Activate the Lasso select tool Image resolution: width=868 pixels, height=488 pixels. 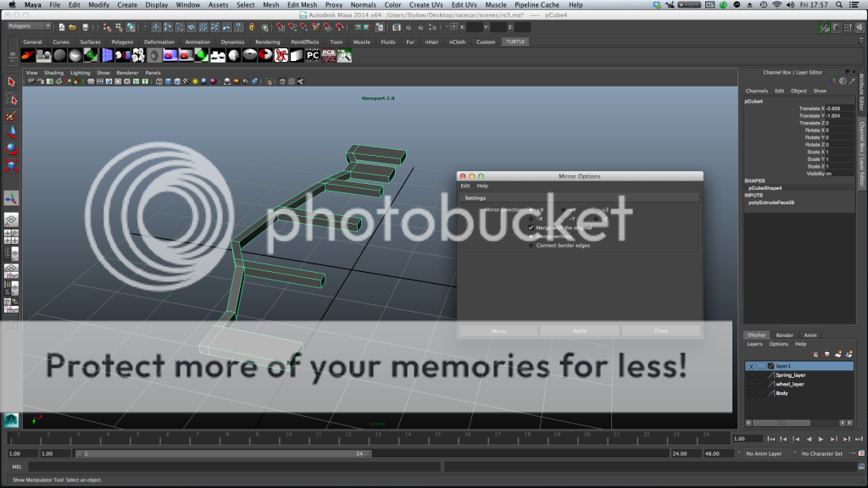[12, 99]
